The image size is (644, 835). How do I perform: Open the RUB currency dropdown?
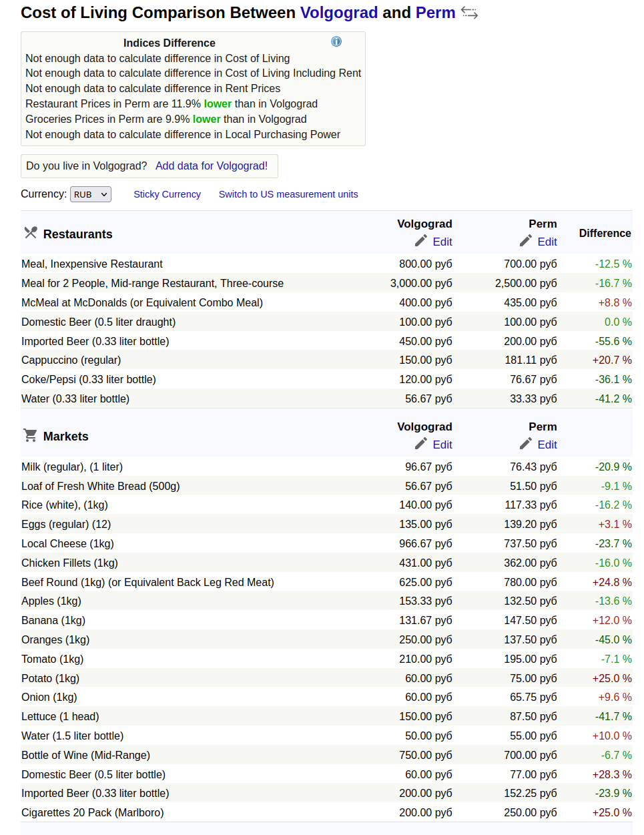[x=91, y=194]
